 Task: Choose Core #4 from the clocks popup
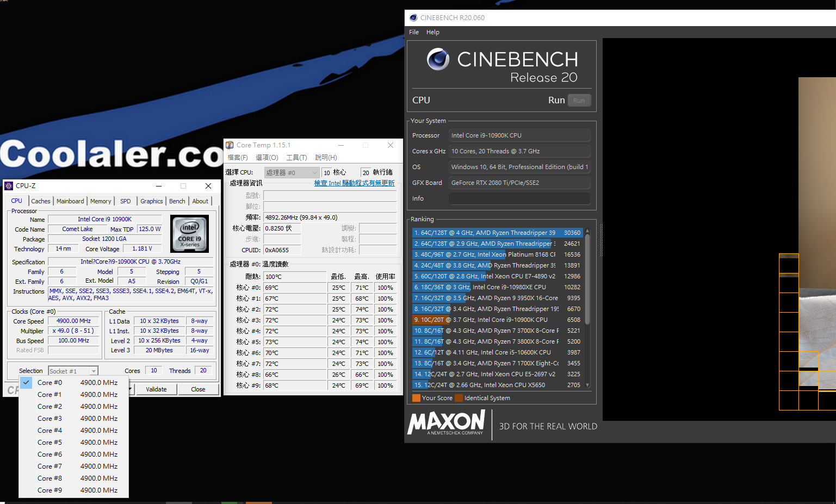tap(74, 430)
